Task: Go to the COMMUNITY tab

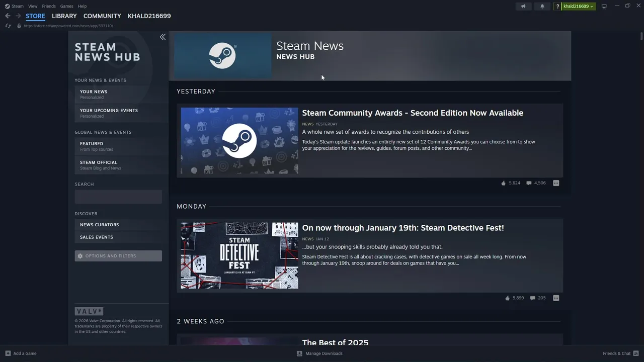Action: (x=102, y=16)
